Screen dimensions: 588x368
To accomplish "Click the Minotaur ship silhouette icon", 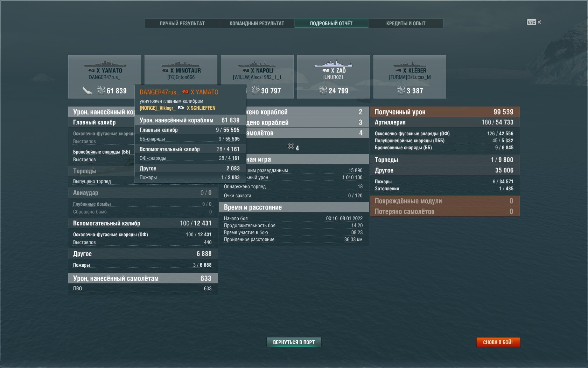I will pyautogui.click(x=181, y=64).
